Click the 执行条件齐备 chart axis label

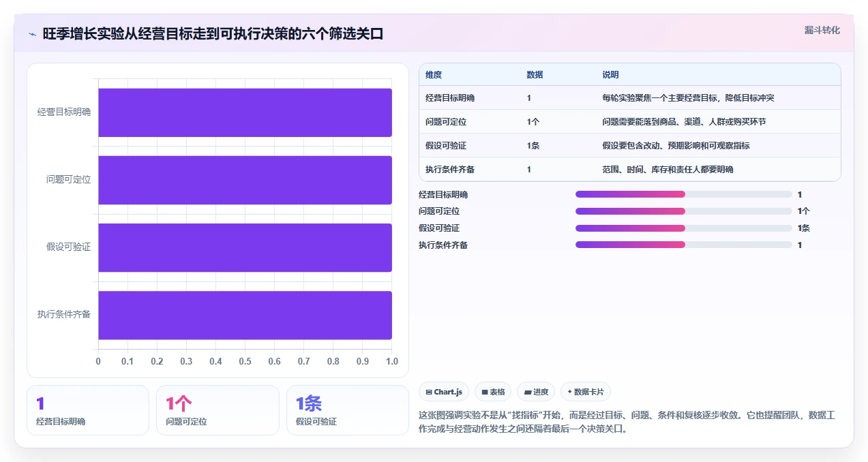(x=64, y=315)
